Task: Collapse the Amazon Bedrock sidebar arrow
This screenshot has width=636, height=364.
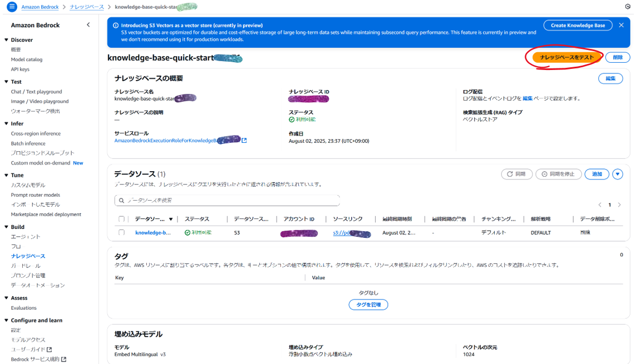Action: 88,25
